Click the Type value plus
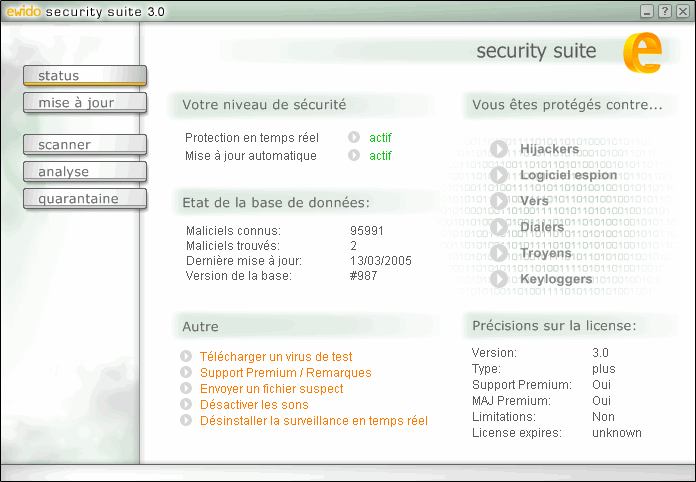The height and width of the screenshot is (482, 696). 604,369
